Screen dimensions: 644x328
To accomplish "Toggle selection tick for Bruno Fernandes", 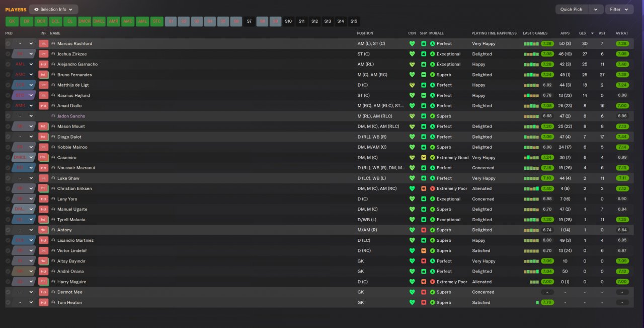I will [x=8, y=75].
